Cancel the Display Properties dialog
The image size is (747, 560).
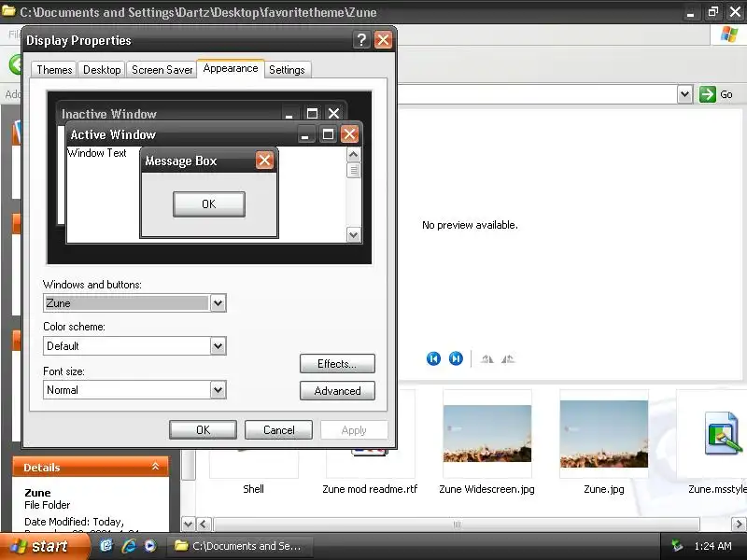point(278,430)
